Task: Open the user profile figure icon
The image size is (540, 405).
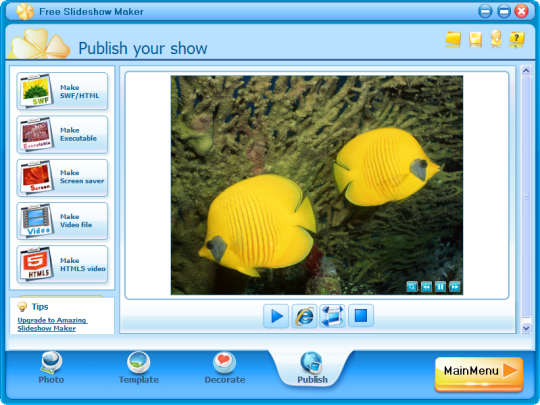Action: point(496,38)
